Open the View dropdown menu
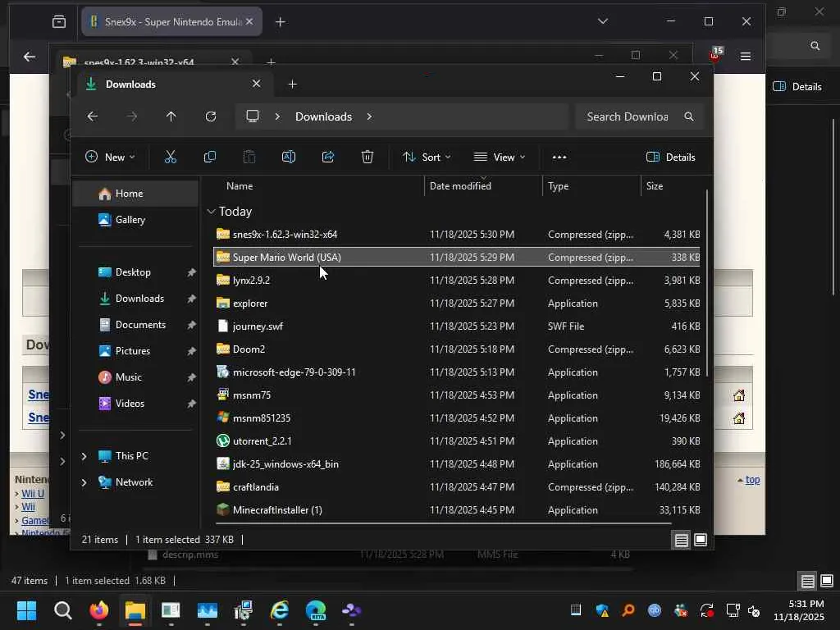 click(500, 157)
